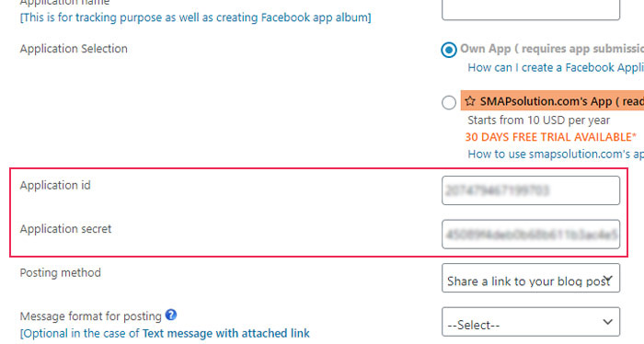Select the Own App radio button
This screenshot has width=644, height=344.
tap(449, 50)
